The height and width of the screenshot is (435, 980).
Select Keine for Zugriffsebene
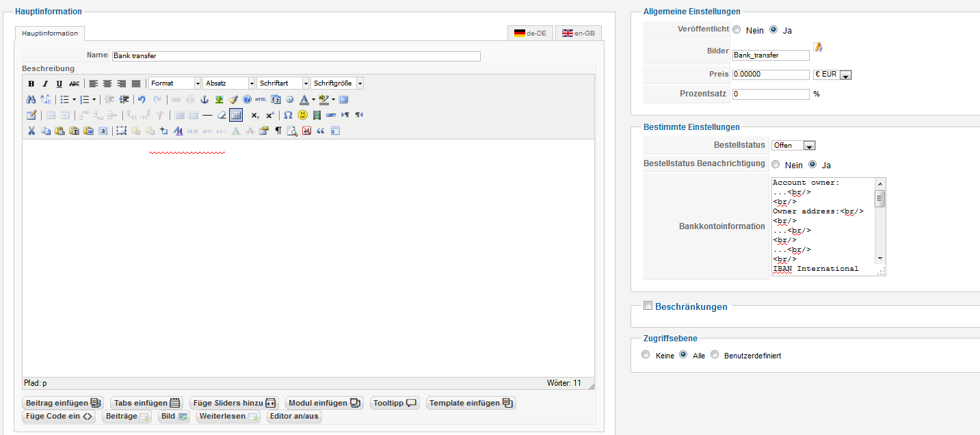click(646, 355)
